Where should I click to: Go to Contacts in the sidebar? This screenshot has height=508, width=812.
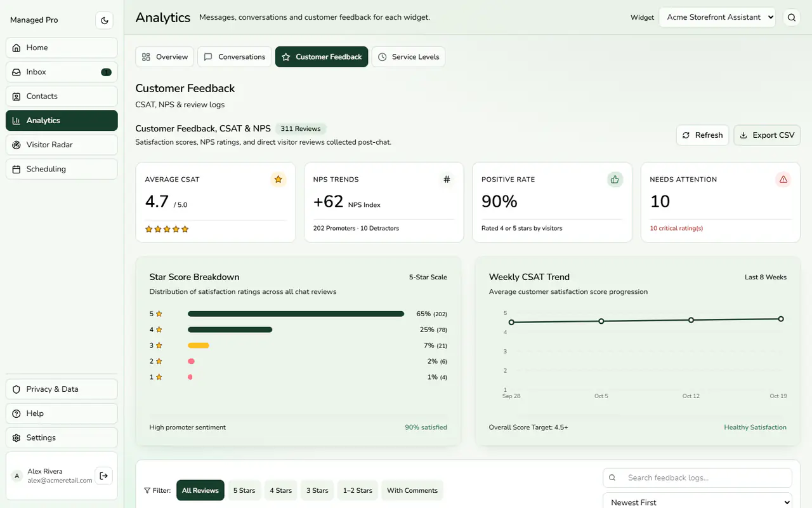pyautogui.click(x=62, y=96)
